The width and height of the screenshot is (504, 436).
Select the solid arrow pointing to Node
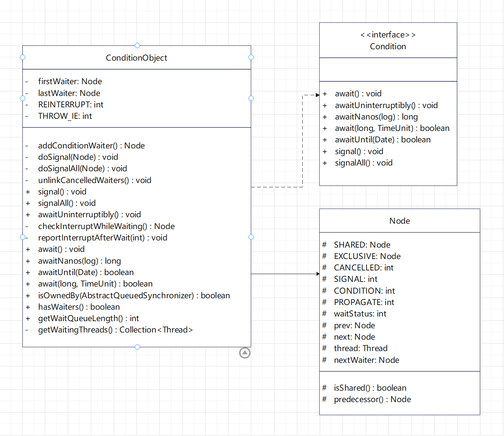285,274
